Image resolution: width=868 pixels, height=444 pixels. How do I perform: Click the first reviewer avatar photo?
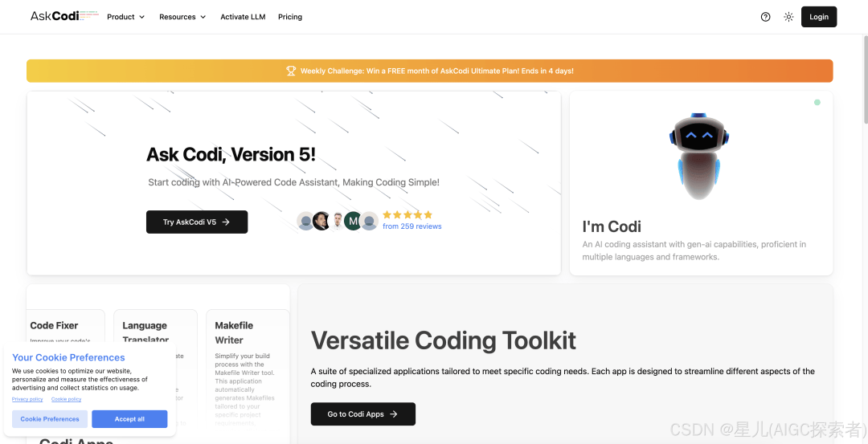(305, 222)
